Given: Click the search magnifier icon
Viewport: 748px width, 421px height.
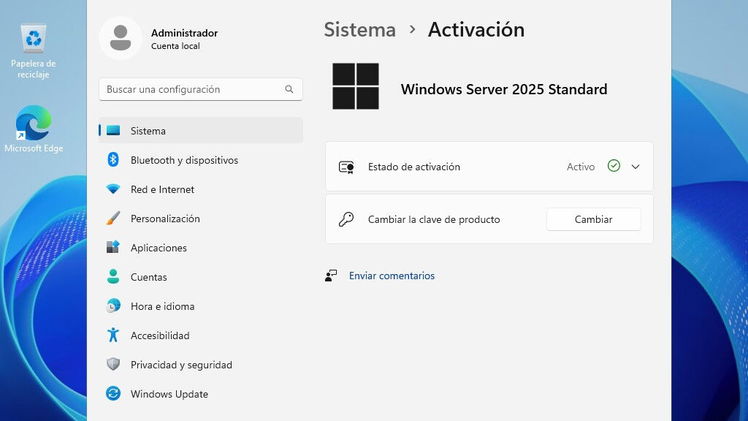Looking at the screenshot, I should (x=289, y=89).
